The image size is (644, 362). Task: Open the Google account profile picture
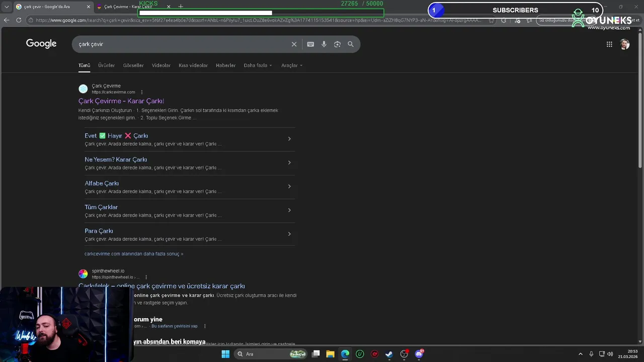pos(625,44)
